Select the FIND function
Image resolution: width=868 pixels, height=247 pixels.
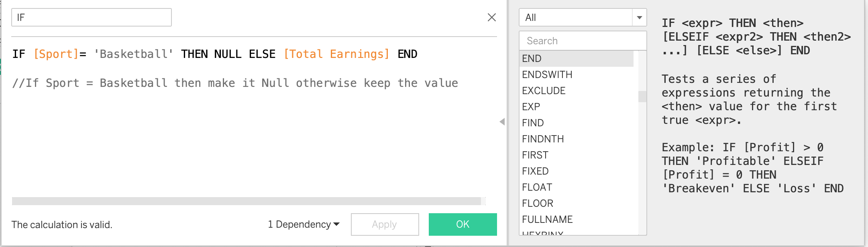pyautogui.click(x=533, y=123)
